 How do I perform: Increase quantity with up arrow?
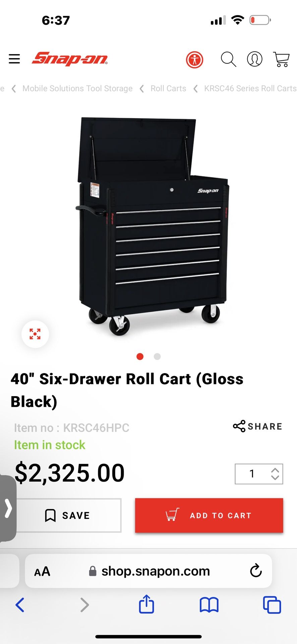275,470
